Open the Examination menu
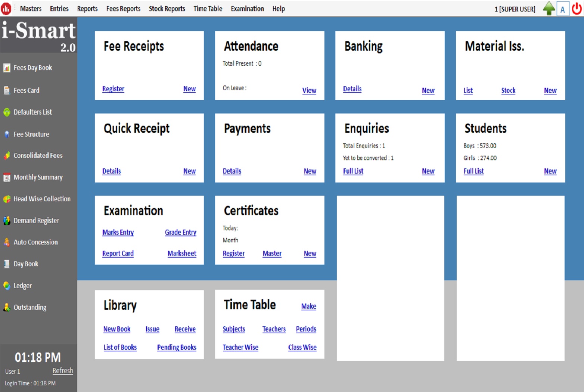Viewport: 584px width, 392px height. point(247,9)
